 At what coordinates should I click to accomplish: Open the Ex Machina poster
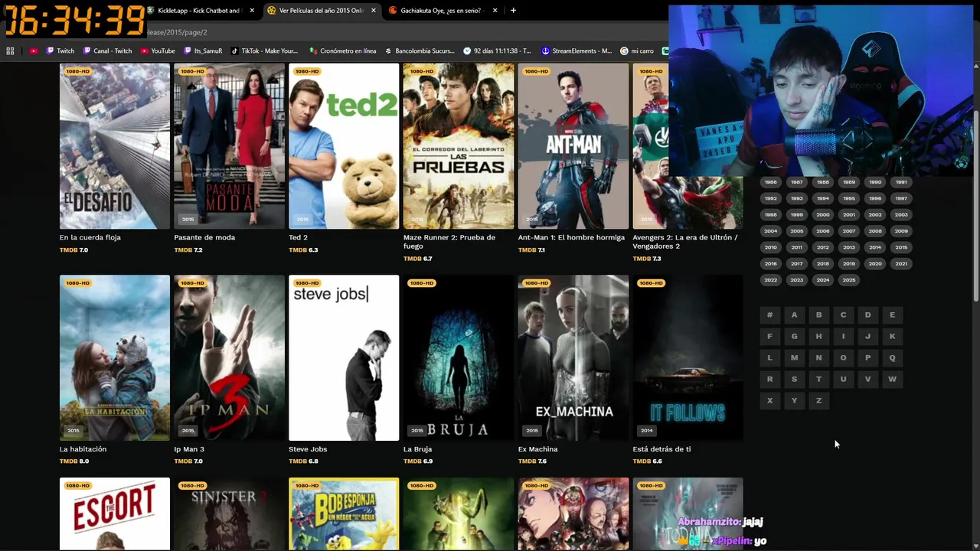(x=573, y=358)
